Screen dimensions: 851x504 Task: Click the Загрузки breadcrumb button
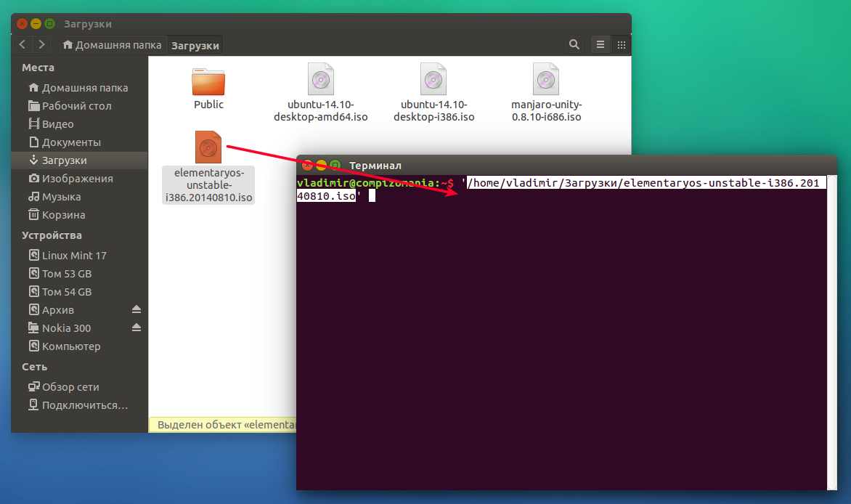click(195, 46)
